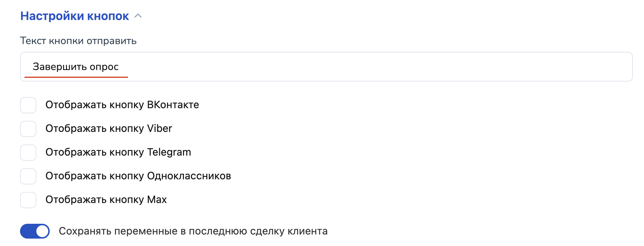Check the Отображать кнопку ВКонтакте checkbox
The image size is (644, 246).
(28, 105)
